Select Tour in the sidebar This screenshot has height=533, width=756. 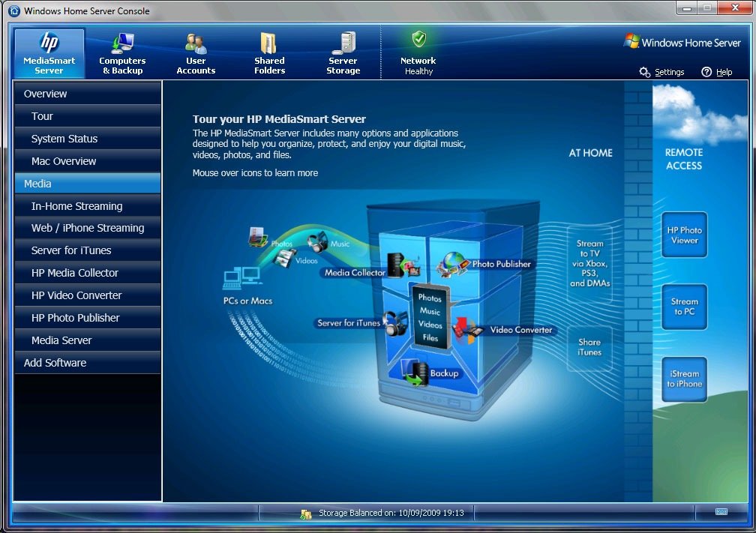click(x=88, y=116)
